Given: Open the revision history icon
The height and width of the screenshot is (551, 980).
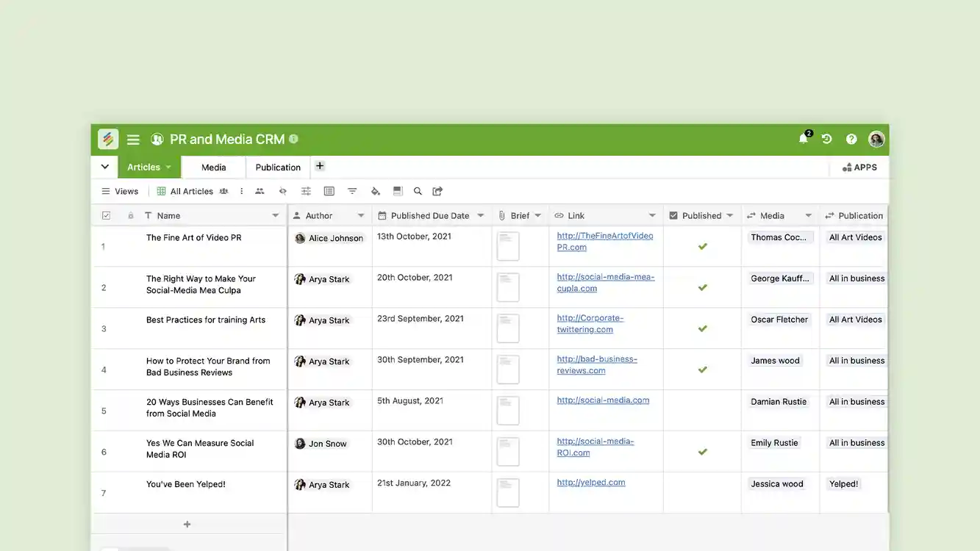Looking at the screenshot, I should pos(826,138).
